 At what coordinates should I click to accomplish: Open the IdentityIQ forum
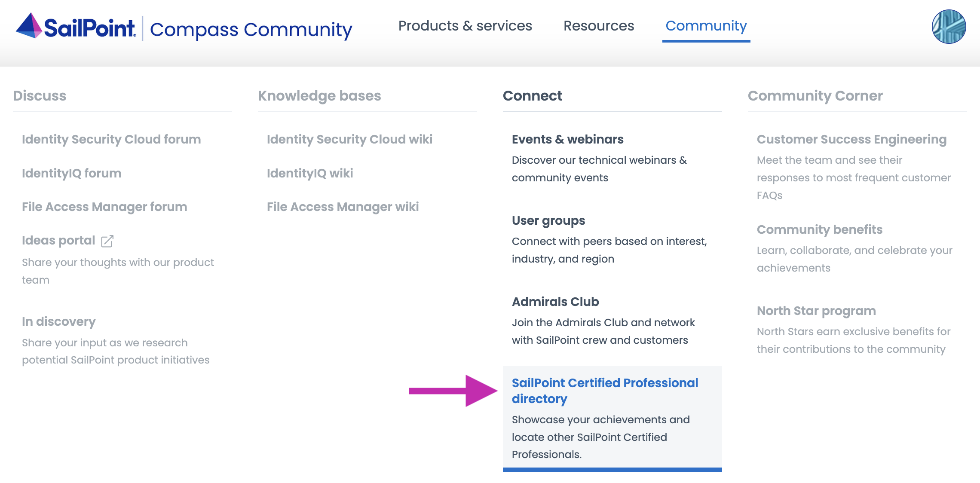tap(71, 173)
